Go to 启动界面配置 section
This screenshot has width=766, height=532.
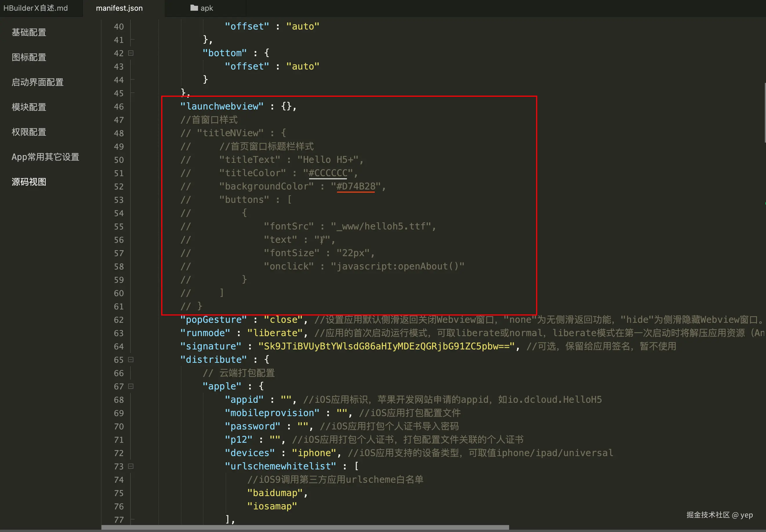(x=38, y=82)
